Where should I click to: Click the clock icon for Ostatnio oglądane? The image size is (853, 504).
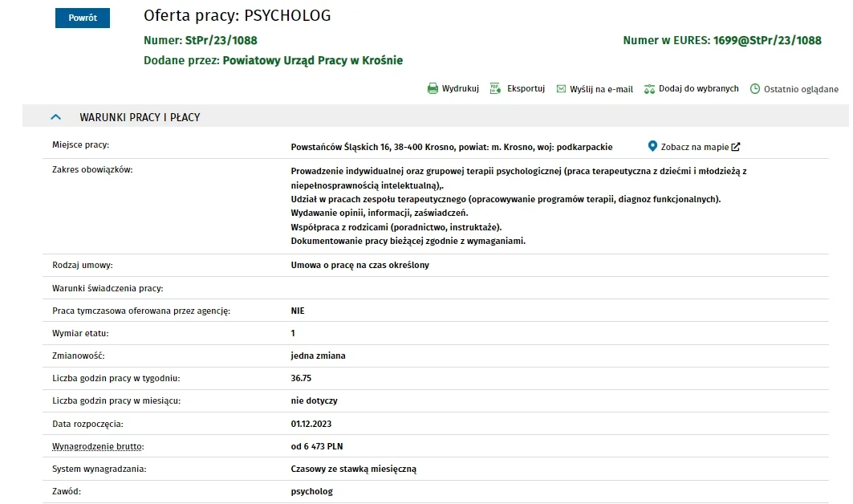tap(754, 89)
